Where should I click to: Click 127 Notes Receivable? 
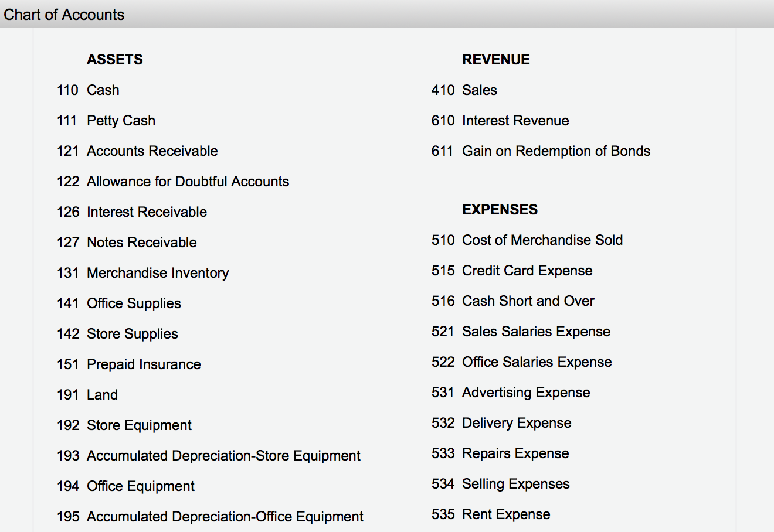point(127,243)
